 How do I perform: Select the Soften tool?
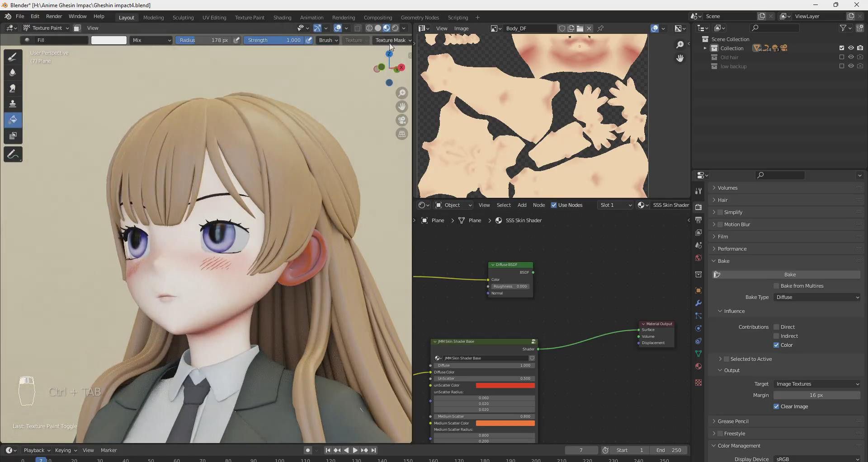pyautogui.click(x=13, y=73)
